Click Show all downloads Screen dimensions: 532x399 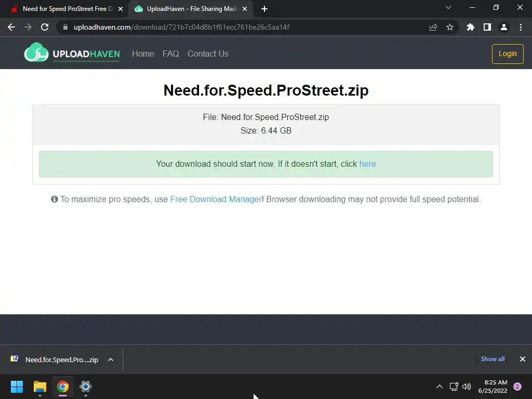tap(493, 359)
